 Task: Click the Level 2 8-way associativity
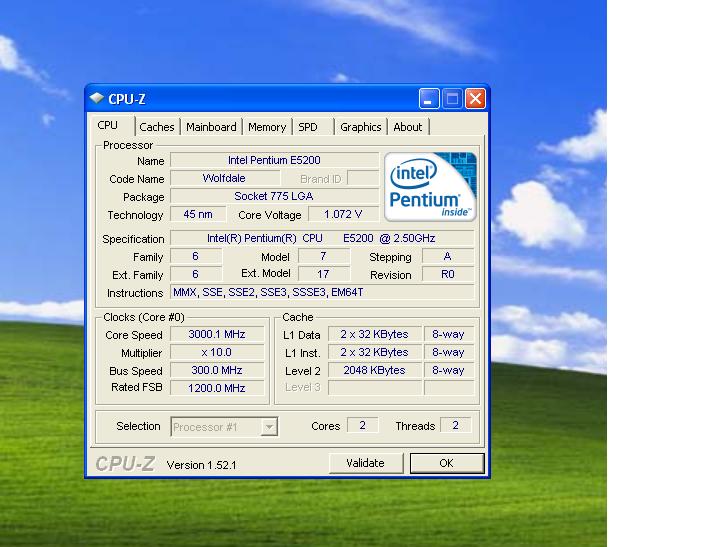click(449, 370)
